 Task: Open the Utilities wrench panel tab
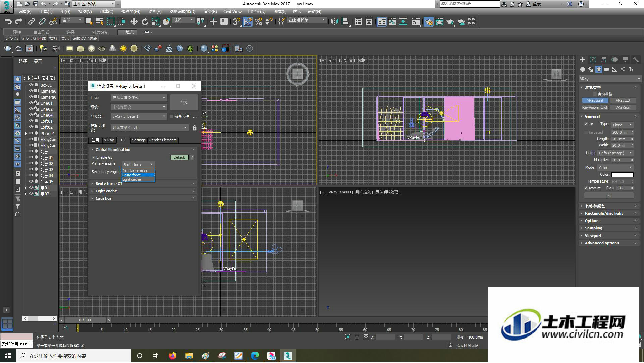point(636,59)
